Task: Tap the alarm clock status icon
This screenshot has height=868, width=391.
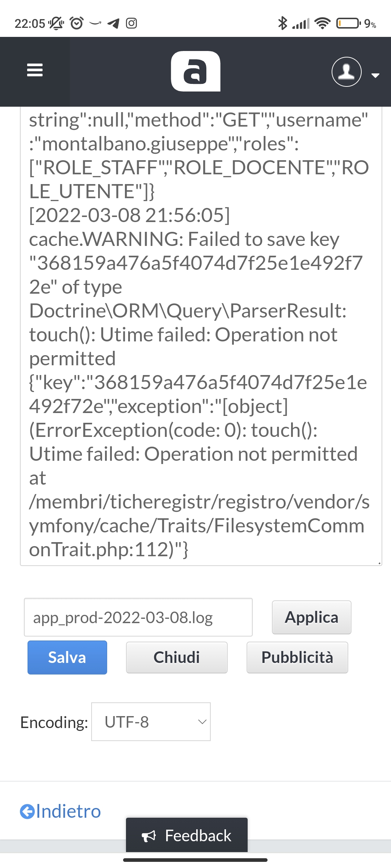Action: pyautogui.click(x=77, y=24)
